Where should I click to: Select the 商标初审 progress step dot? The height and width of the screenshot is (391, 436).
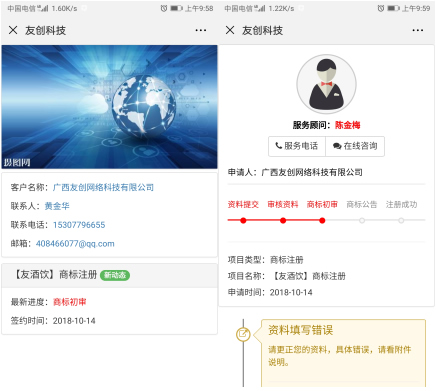coord(322,220)
